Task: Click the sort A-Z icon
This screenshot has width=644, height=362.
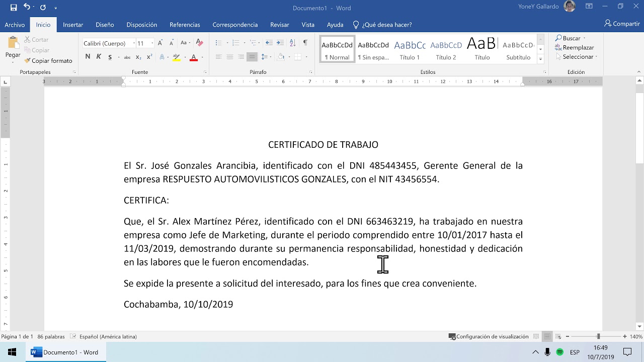Action: click(x=293, y=43)
